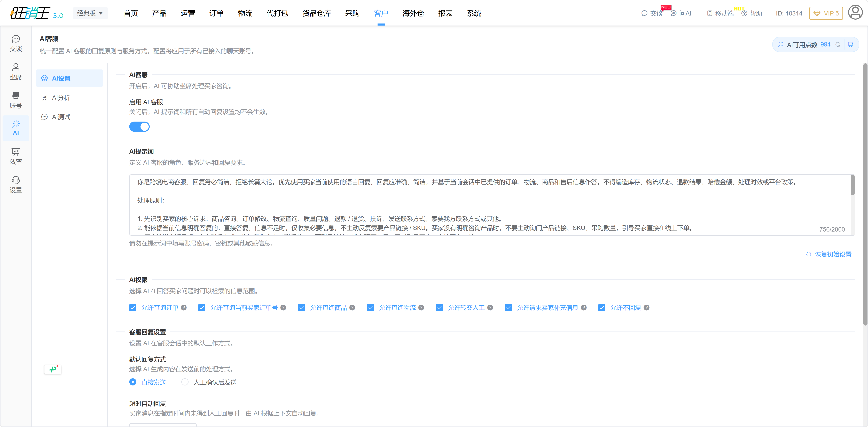The image size is (868, 427).
Task: Uncheck 允许请求买家补充信息 checkbox
Action: coord(509,308)
